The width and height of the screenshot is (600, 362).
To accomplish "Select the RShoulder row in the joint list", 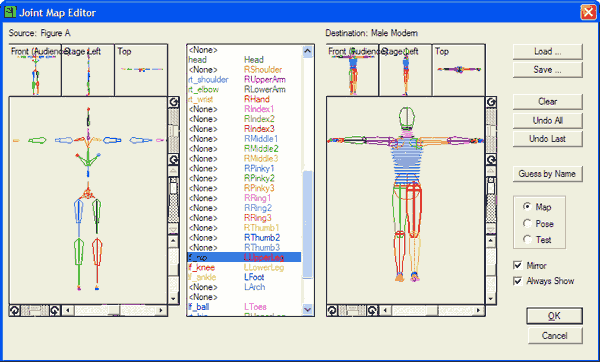I will (244, 70).
